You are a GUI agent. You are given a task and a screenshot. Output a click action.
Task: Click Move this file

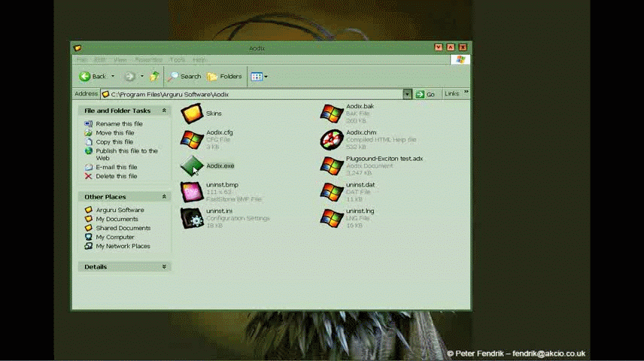tap(115, 133)
